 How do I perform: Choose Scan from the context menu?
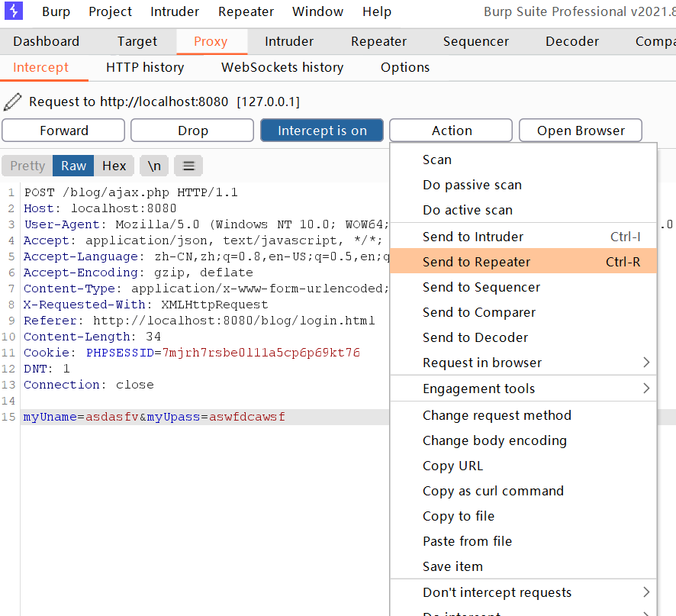point(523,160)
